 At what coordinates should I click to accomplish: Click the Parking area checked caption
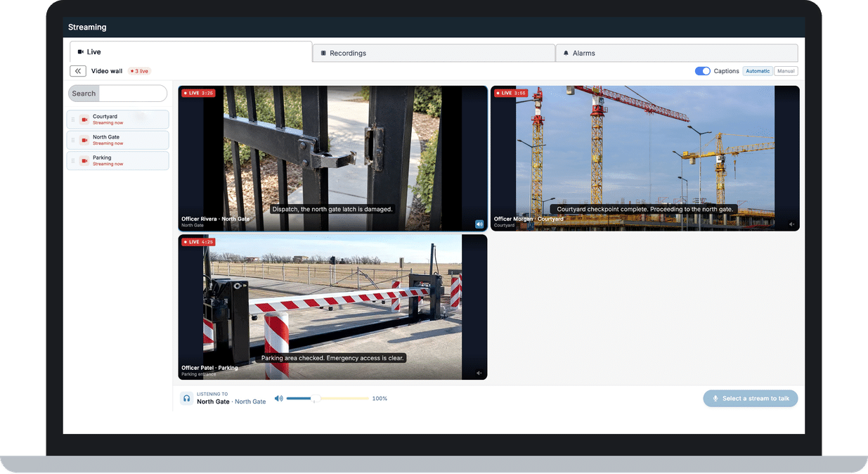click(332, 358)
